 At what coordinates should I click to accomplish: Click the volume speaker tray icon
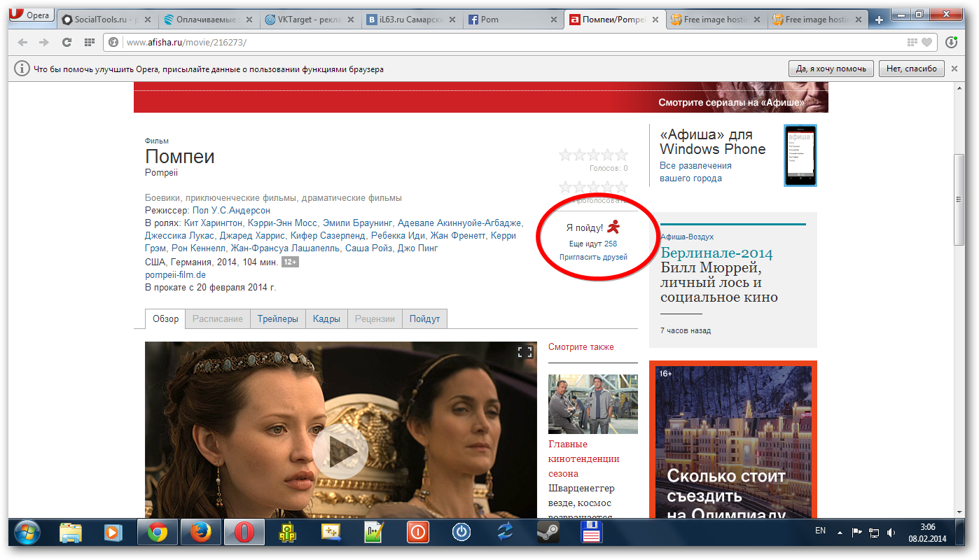point(891,533)
